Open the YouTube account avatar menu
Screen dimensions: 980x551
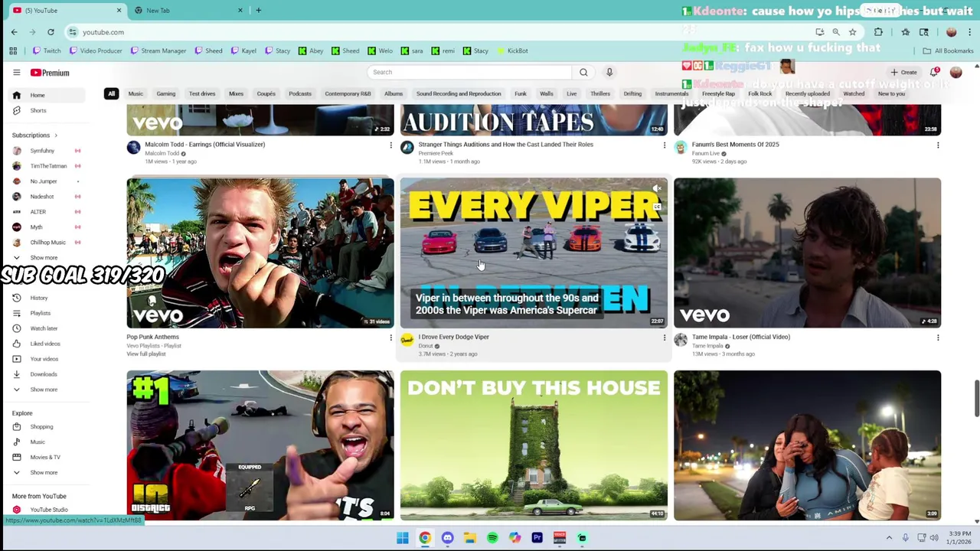[x=955, y=72]
